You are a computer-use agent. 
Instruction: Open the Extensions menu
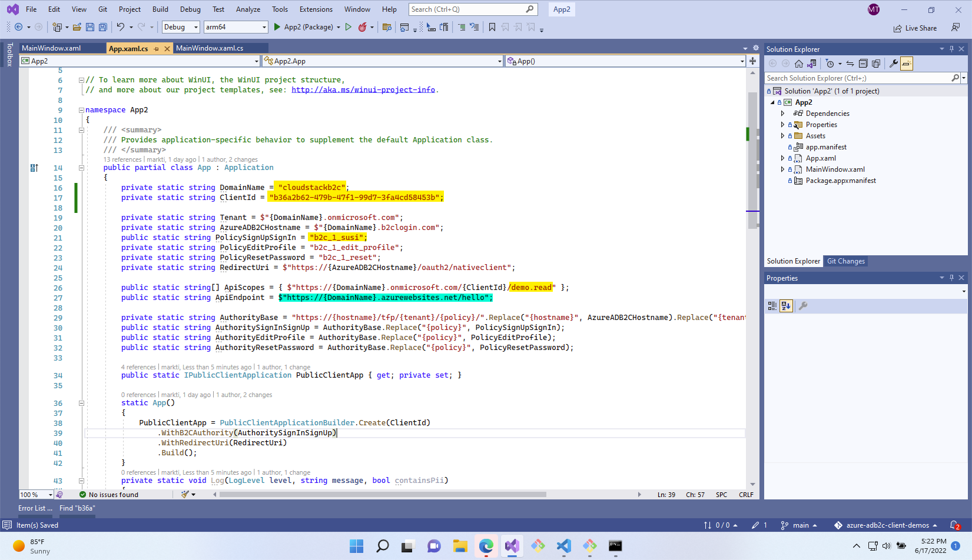tap(316, 9)
